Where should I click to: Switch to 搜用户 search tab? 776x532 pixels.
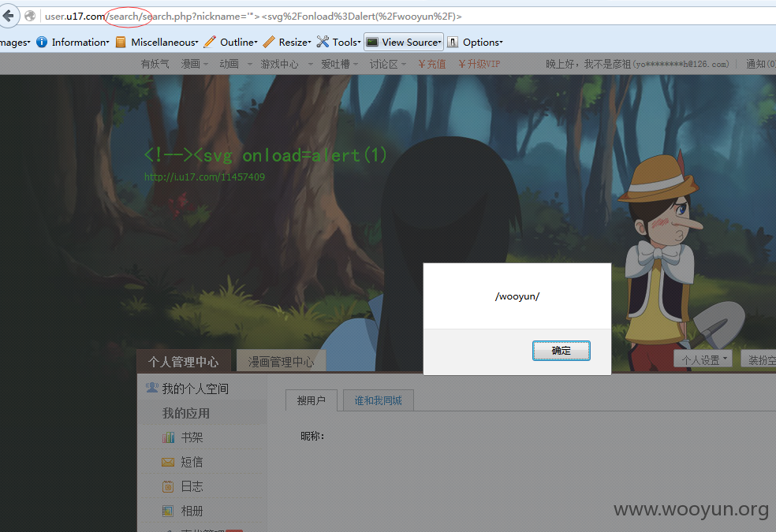point(312,400)
